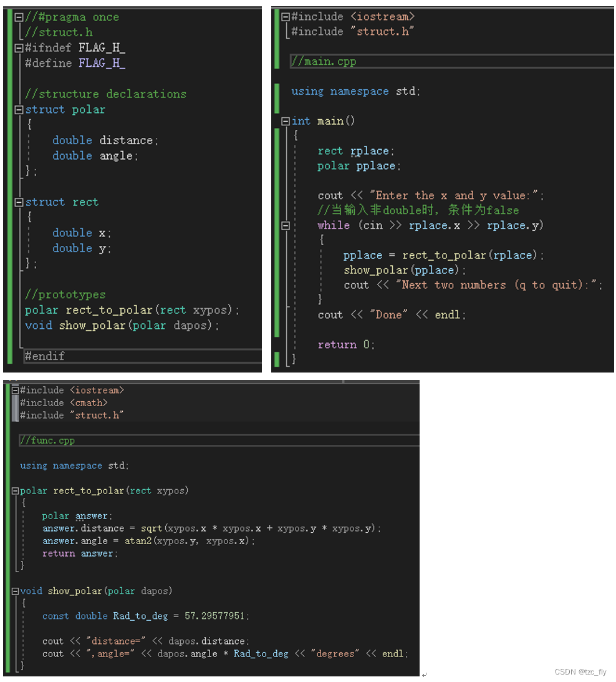Click the "Next two numbers (q to quit):" line
Image resolution: width=616 pixels, height=682 pixels.
click(473, 285)
